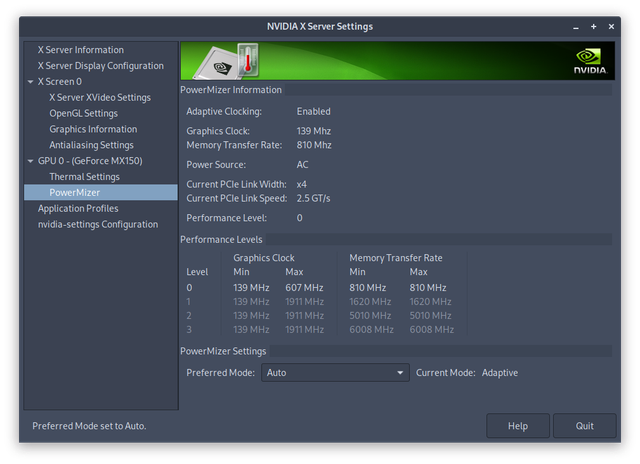This screenshot has height=464, width=640.
Task: Click level 1 memory min '1620 MHz'
Action: click(x=370, y=302)
